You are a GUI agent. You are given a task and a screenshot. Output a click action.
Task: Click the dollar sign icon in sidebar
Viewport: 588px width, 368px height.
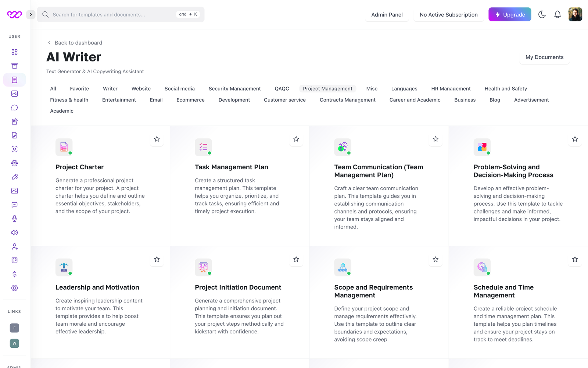(x=14, y=274)
